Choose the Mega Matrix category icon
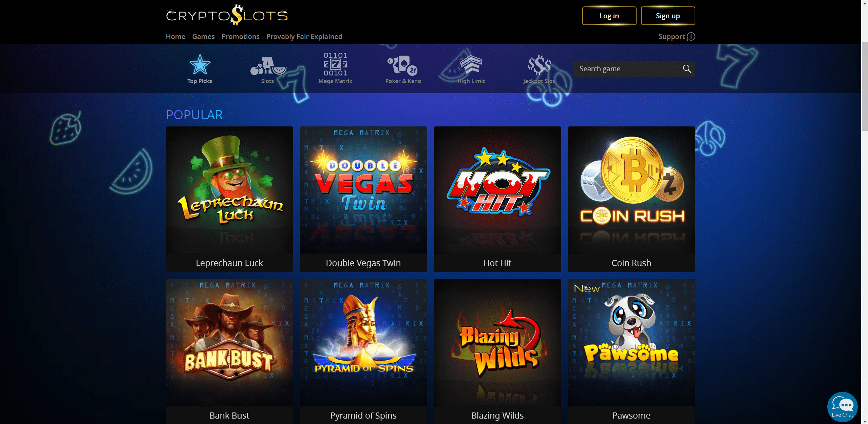868x424 pixels. pyautogui.click(x=335, y=64)
